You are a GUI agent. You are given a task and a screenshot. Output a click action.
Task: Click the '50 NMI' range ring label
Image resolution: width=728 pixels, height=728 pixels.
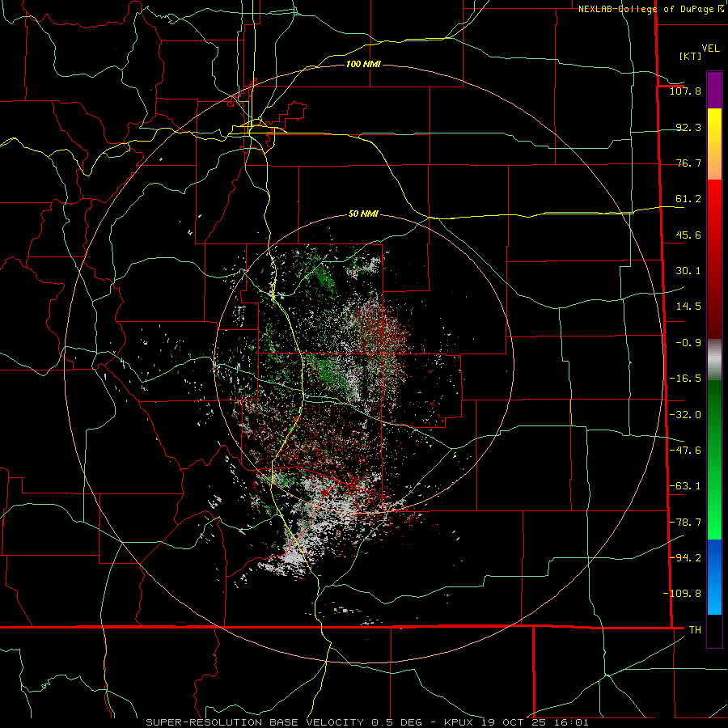pos(363,214)
